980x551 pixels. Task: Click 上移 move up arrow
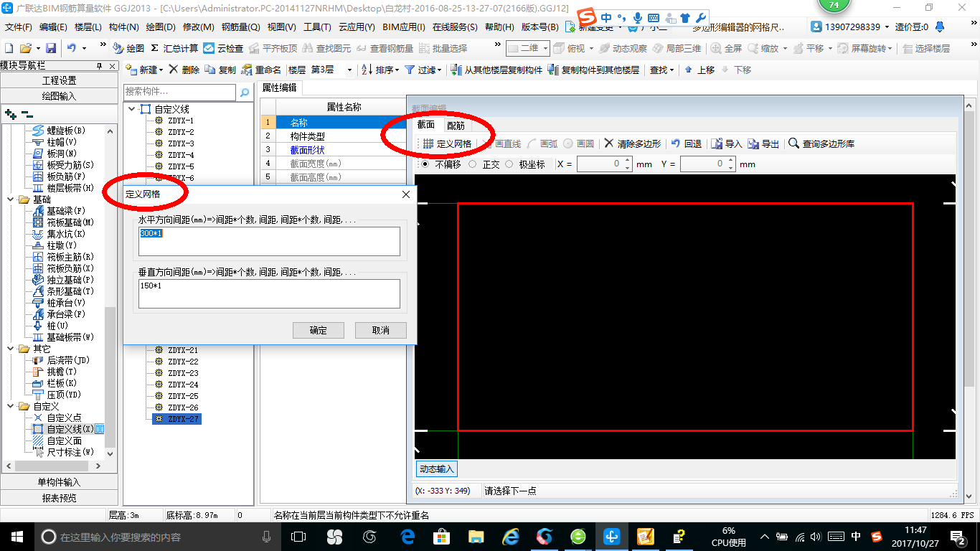699,70
